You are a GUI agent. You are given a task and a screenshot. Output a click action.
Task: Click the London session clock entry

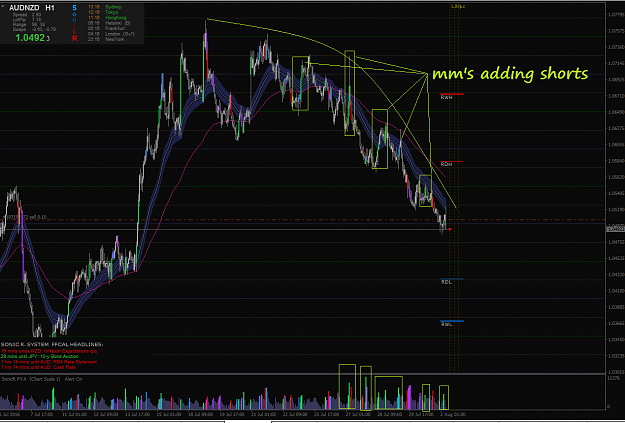coord(111,34)
